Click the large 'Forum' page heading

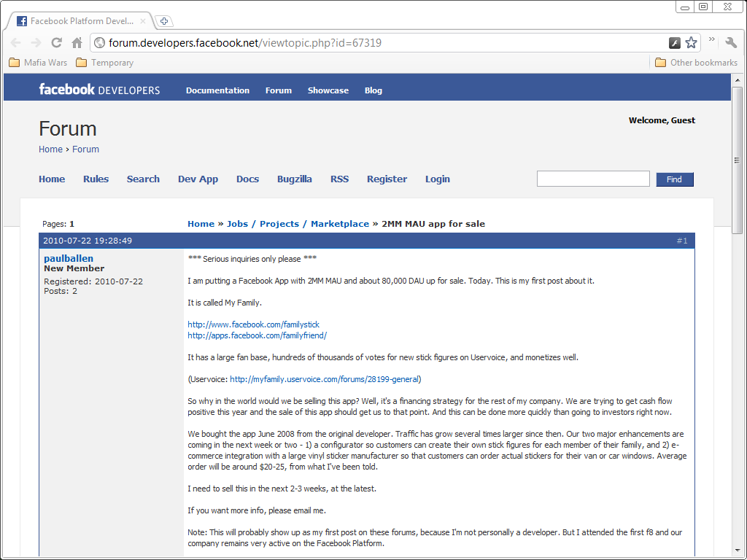pos(68,128)
